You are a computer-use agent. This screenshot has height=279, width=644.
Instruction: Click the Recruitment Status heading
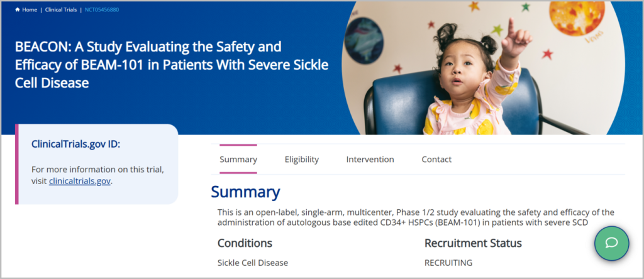pyautogui.click(x=473, y=243)
